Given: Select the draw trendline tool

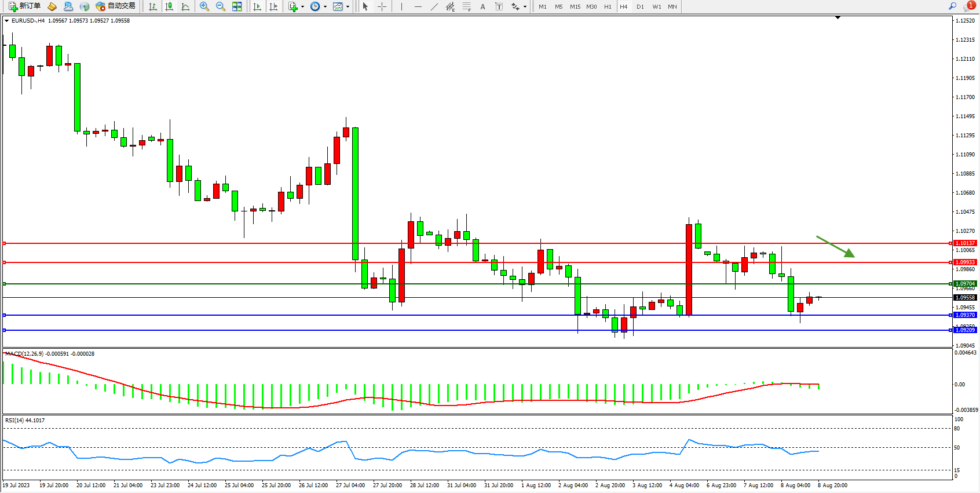Looking at the screenshot, I should 434,6.
